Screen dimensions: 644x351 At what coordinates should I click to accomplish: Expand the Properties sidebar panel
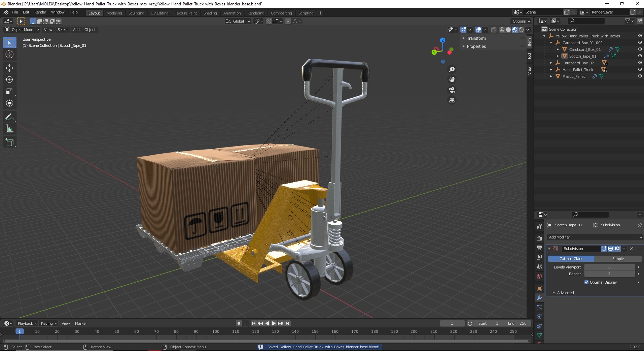point(476,46)
